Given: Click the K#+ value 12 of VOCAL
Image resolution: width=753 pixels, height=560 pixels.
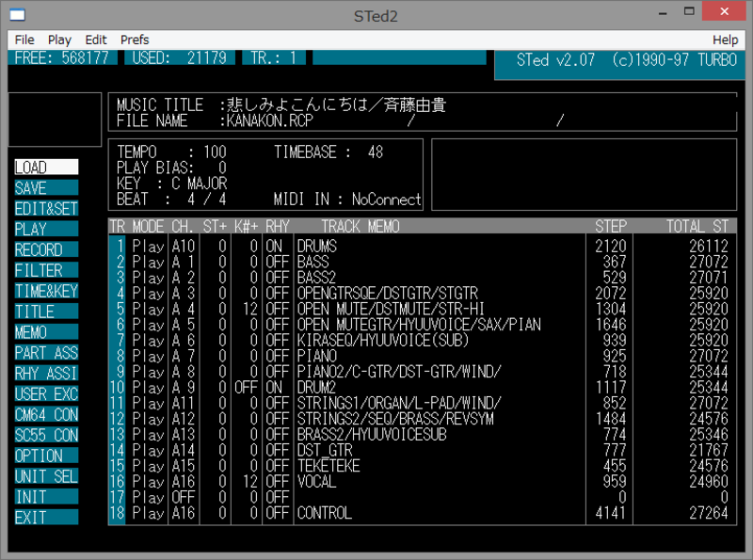Looking at the screenshot, I should click(x=250, y=481).
